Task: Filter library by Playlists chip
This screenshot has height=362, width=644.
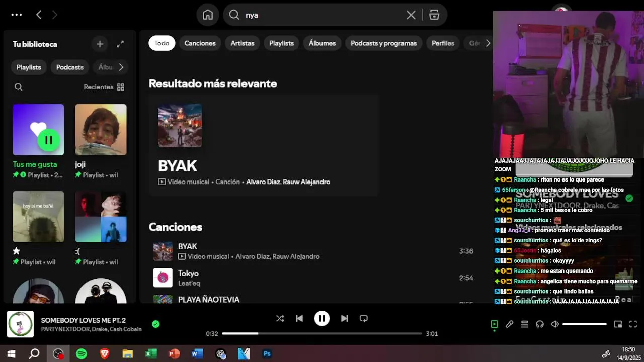Action: click(x=29, y=67)
